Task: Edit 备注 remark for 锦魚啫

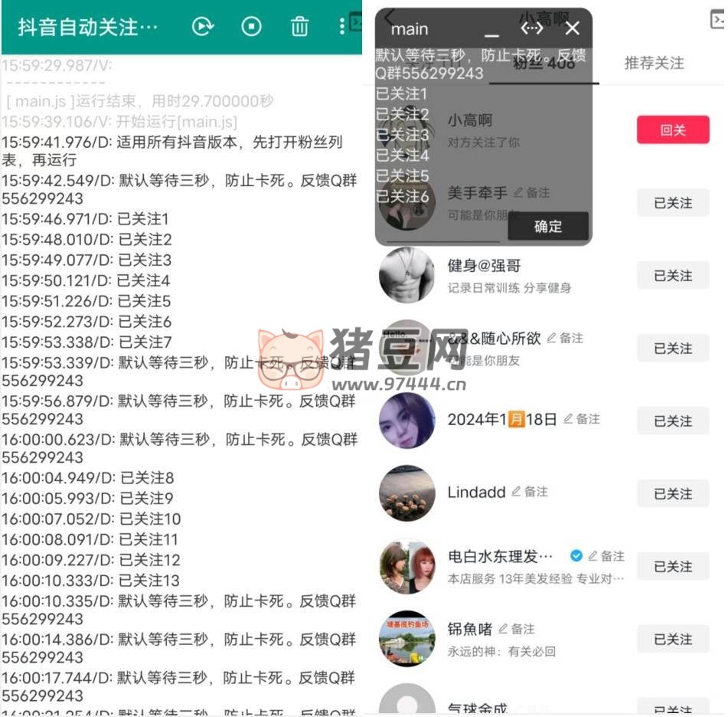Action: 517,629
